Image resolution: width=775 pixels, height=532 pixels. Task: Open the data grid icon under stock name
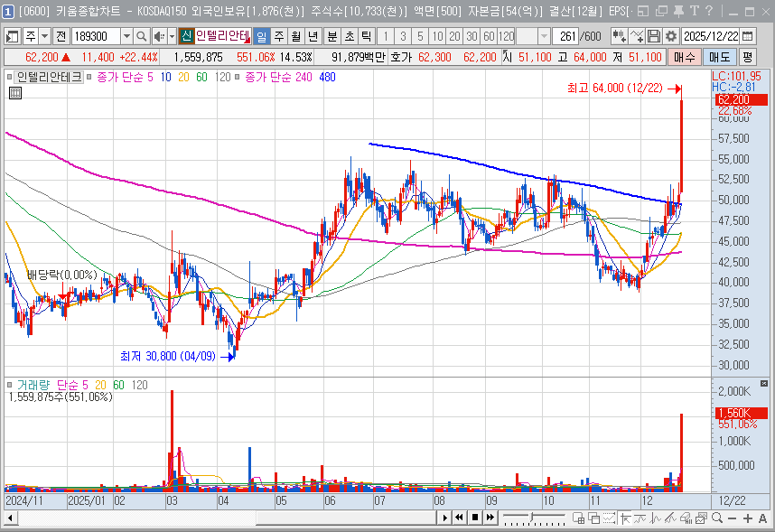point(15,93)
